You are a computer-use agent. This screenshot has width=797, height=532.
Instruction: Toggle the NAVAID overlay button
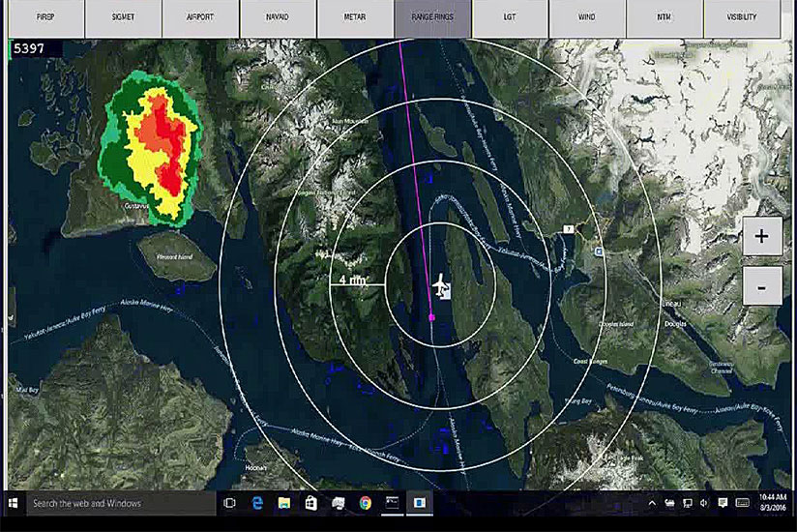278,17
